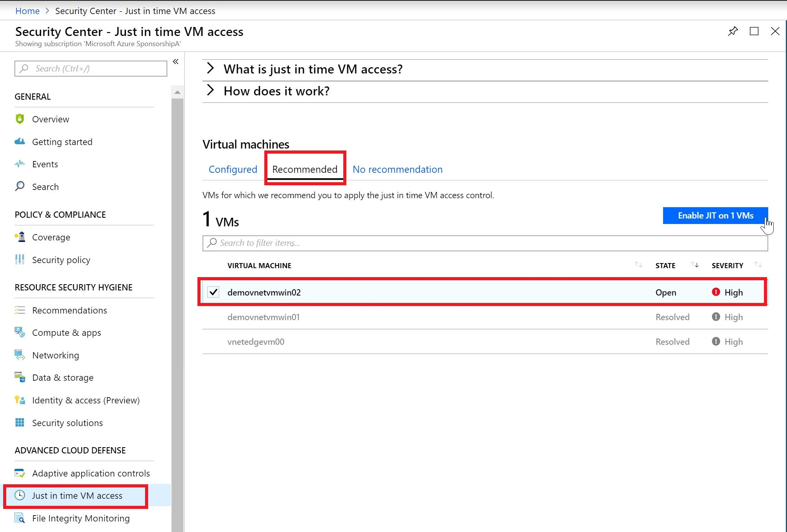Click the SEVERITY column header

pyautogui.click(x=727, y=265)
